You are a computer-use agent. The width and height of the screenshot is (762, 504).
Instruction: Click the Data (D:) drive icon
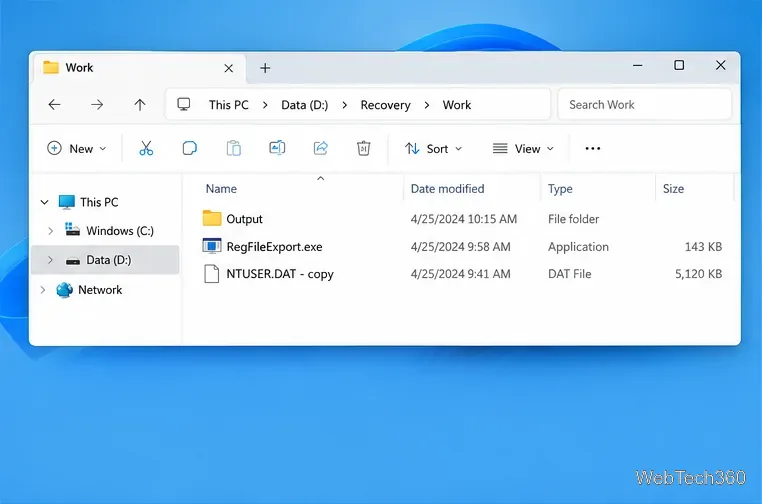[x=73, y=261]
